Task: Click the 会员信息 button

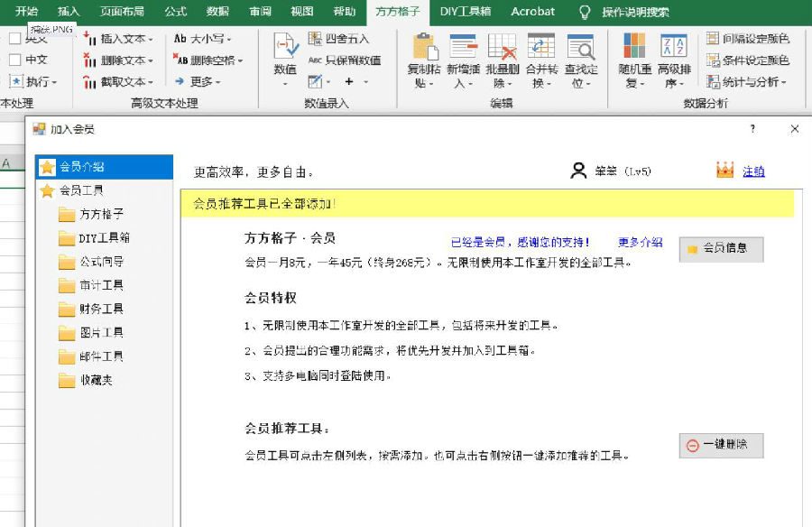Action: [x=721, y=250]
